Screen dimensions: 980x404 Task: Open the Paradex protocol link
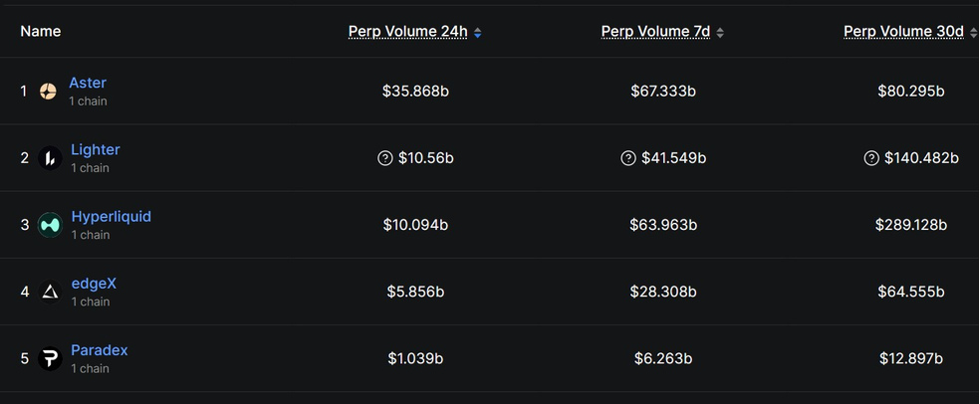click(x=99, y=350)
